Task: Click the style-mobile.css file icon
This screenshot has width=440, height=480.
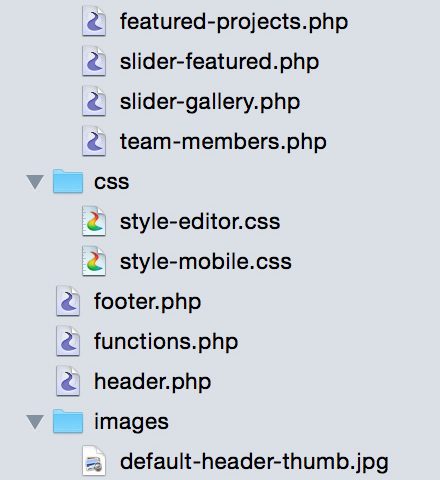Action: pyautogui.click(x=94, y=261)
